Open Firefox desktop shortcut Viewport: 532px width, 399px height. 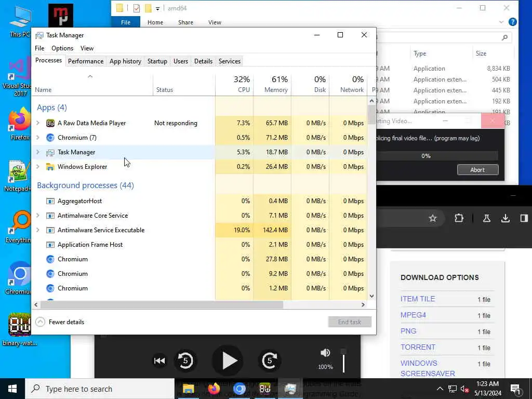pos(20,124)
